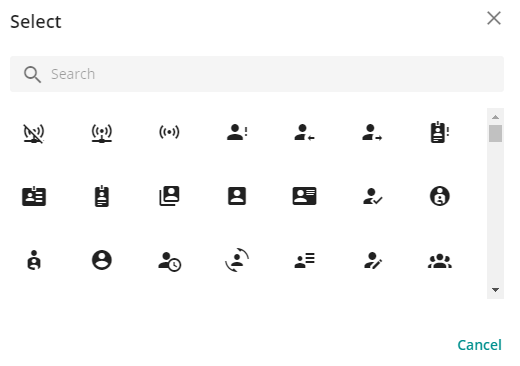Image resolution: width=520 pixels, height=366 pixels.
Task: Select the account group icon
Action: pyautogui.click(x=440, y=261)
